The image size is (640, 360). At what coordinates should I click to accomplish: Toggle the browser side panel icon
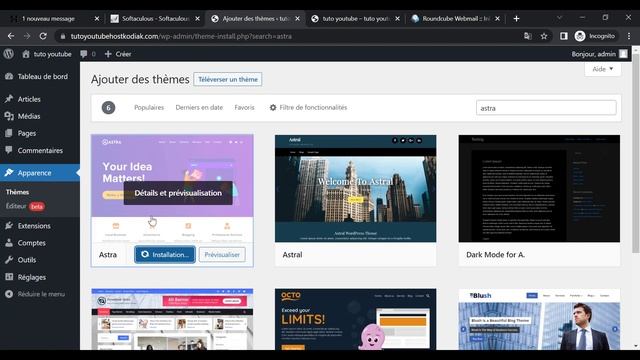(x=564, y=36)
